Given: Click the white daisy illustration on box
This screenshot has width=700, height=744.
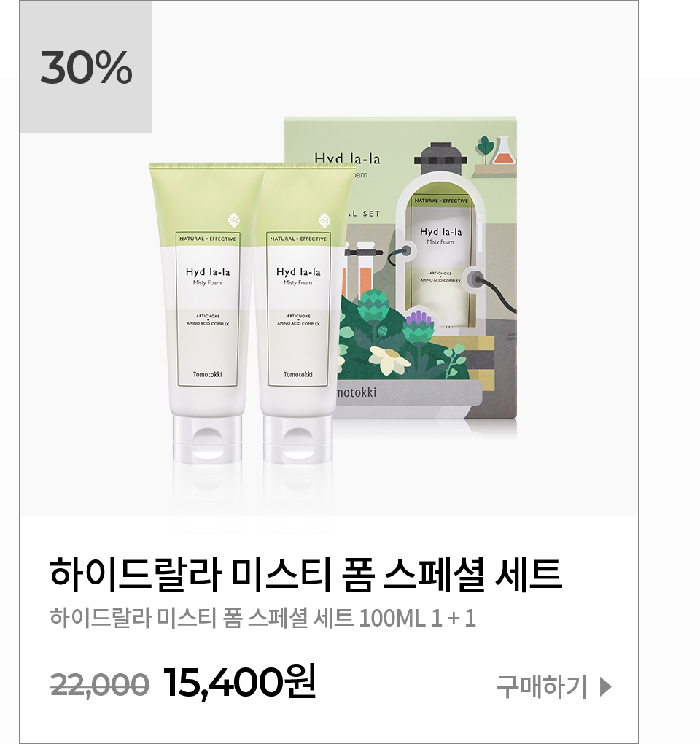Looking at the screenshot, I should [389, 360].
